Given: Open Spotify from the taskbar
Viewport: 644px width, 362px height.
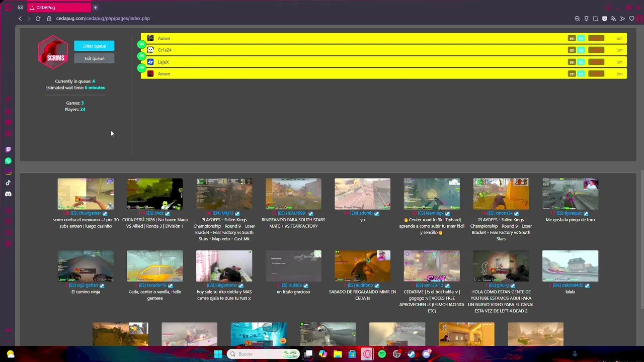Looking at the screenshot, I should click(x=382, y=354).
